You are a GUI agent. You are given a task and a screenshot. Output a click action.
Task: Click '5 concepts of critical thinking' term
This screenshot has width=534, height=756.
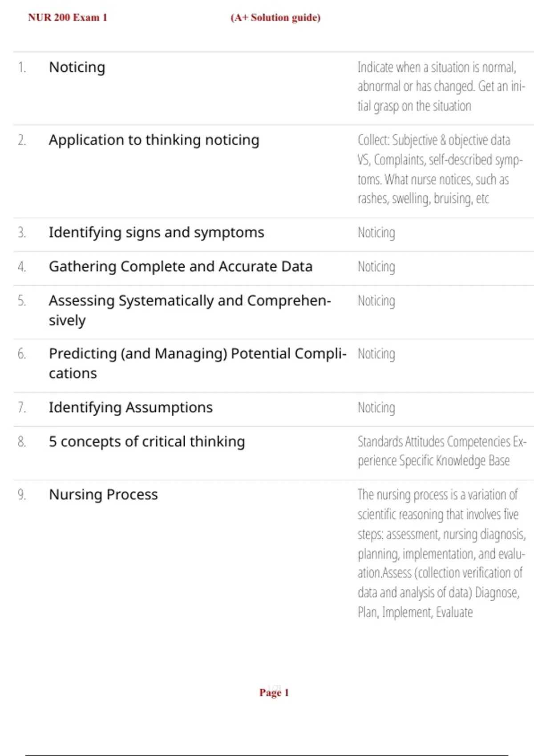147,442
